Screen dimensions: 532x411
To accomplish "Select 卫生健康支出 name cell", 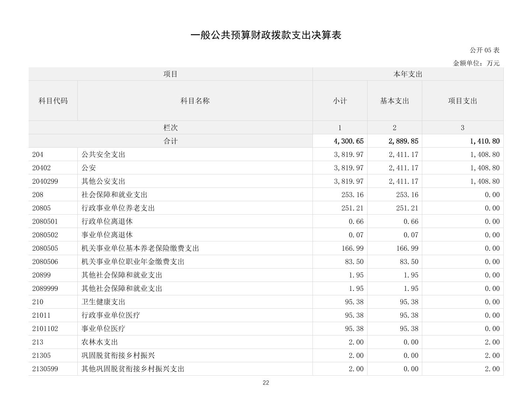I will [195, 302].
